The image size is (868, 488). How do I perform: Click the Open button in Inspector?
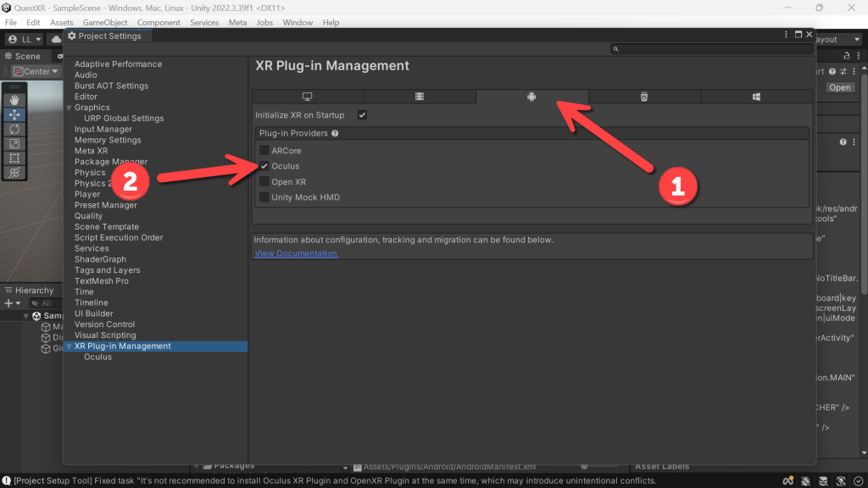click(x=839, y=87)
